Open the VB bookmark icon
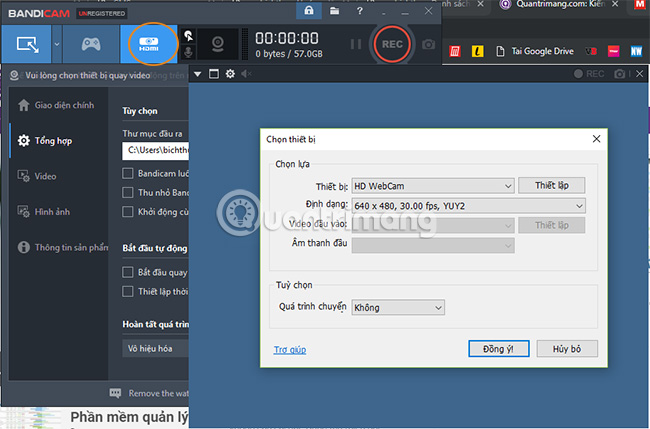 click(x=591, y=51)
